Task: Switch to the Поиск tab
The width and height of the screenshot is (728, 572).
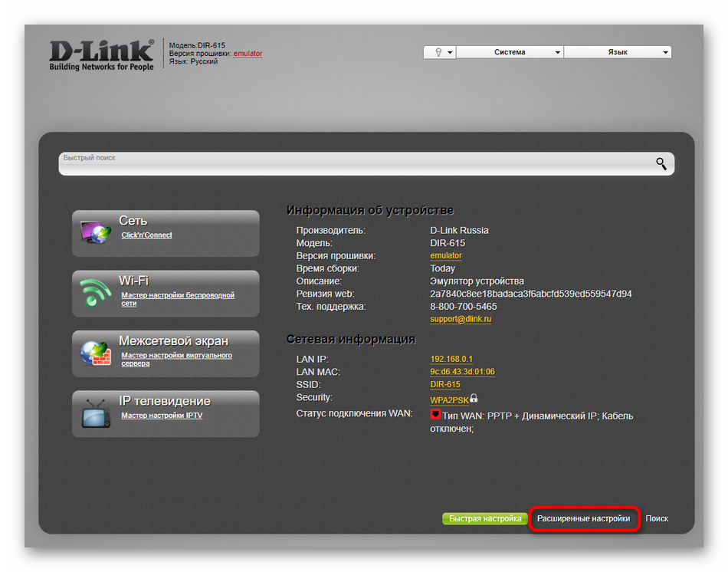Action: point(657,518)
